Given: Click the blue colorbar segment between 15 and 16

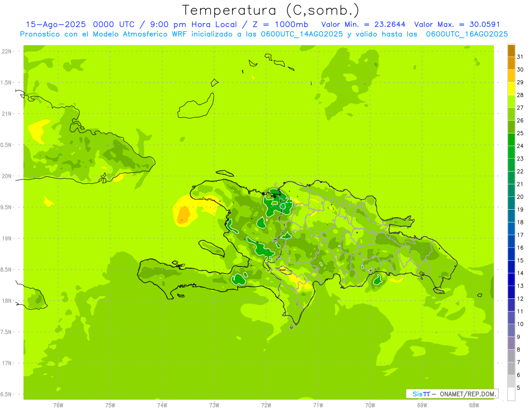Looking at the screenshot, I should pyautogui.click(x=511, y=254).
